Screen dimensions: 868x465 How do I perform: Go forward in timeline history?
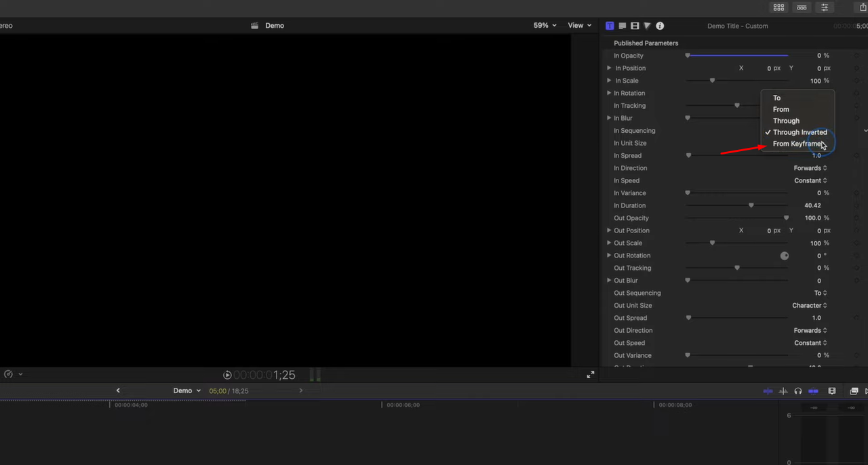pos(301,390)
